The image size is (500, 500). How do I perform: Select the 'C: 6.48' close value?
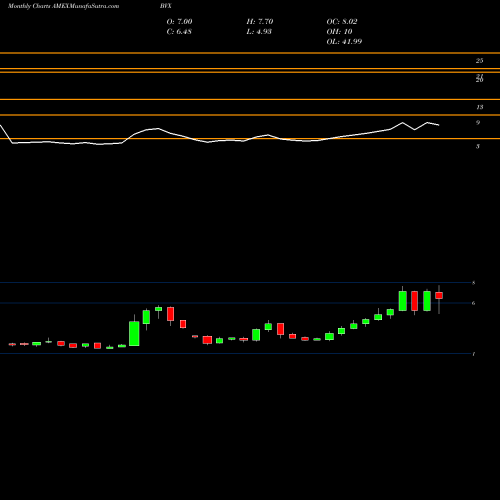point(179,32)
